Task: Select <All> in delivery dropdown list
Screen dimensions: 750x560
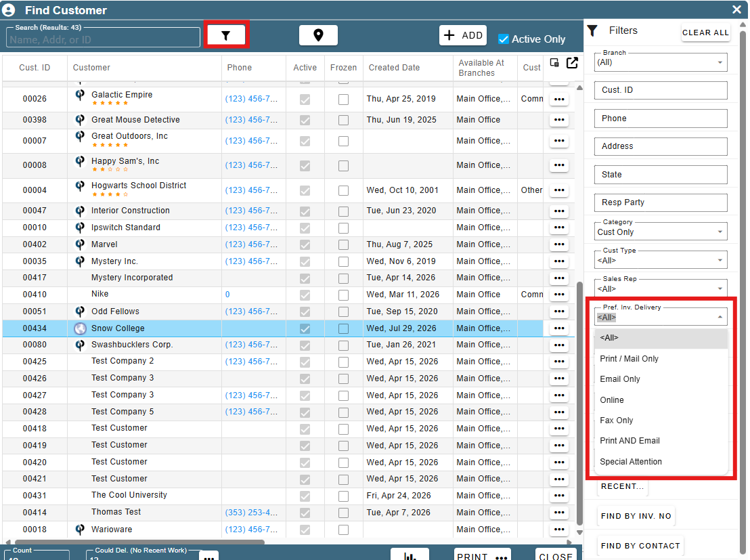Action: pyautogui.click(x=661, y=338)
